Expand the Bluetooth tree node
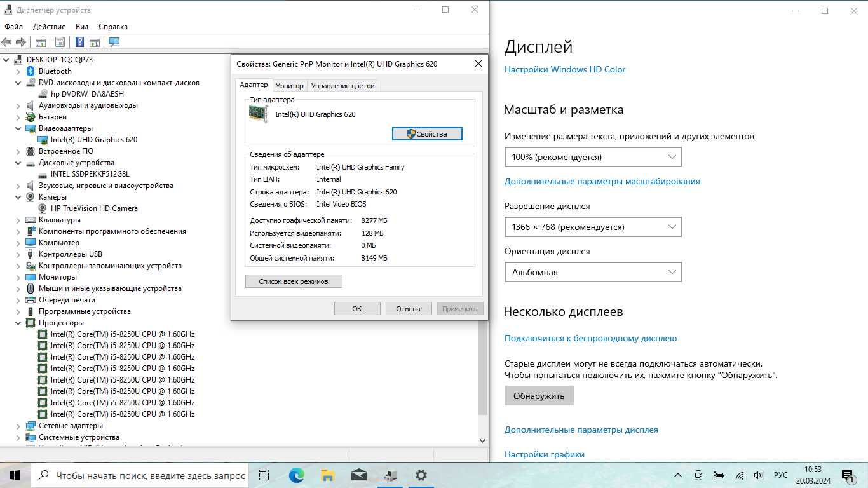The height and width of the screenshot is (488, 868). tap(18, 71)
